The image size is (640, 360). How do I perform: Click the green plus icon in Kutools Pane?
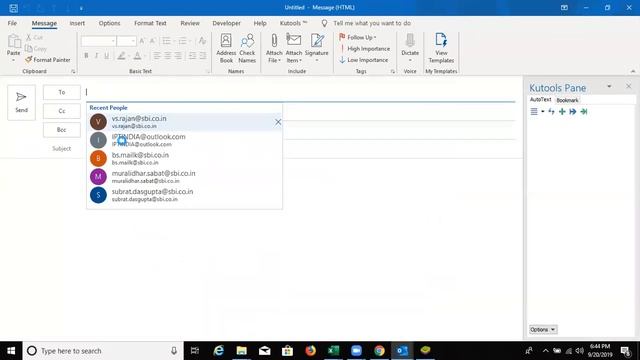pos(562,111)
